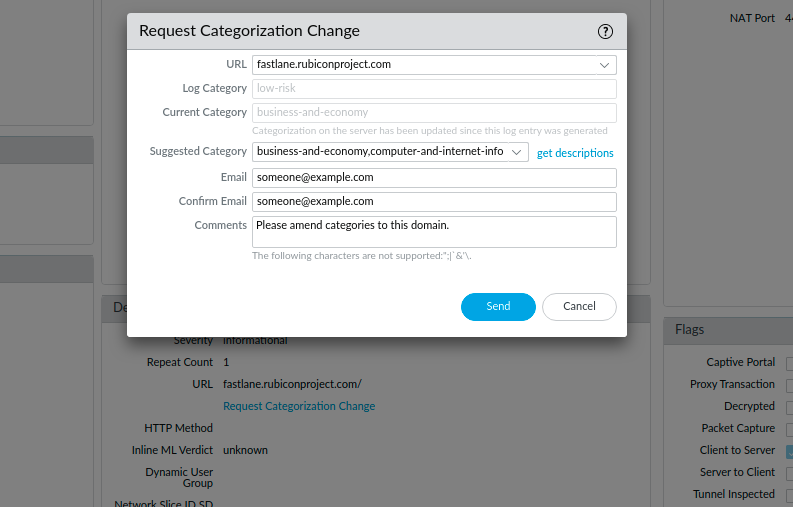Cancel the categorization change request

pyautogui.click(x=579, y=307)
